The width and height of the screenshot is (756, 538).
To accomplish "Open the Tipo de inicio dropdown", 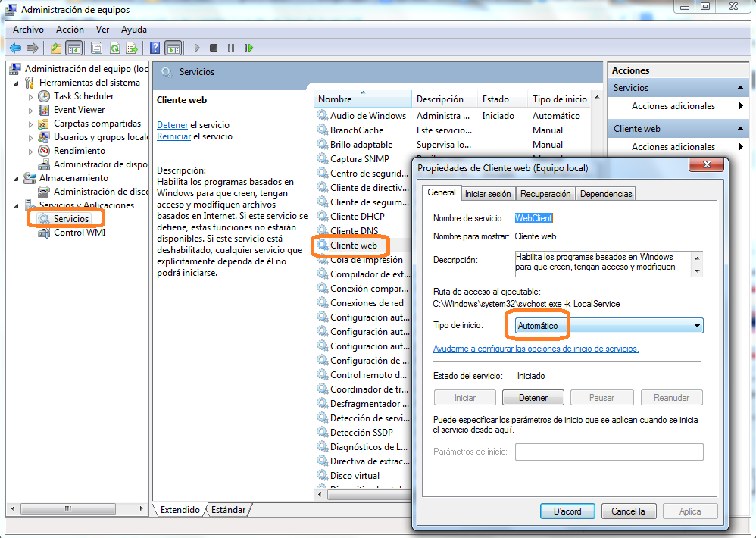I will tap(696, 326).
